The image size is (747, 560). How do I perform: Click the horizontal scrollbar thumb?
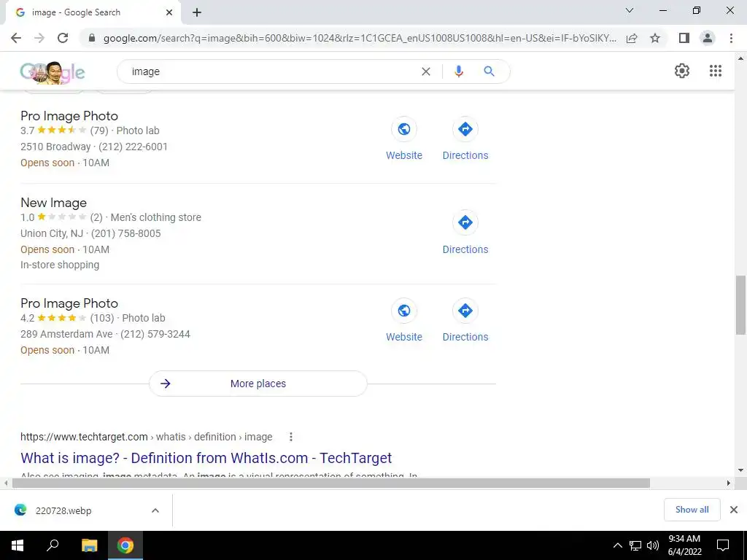point(330,483)
